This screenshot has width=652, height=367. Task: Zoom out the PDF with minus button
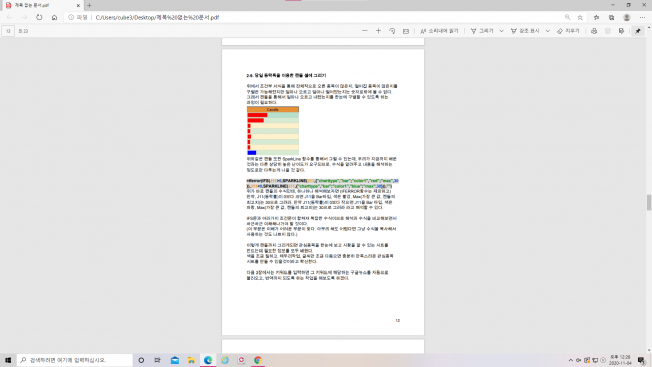[x=365, y=31]
